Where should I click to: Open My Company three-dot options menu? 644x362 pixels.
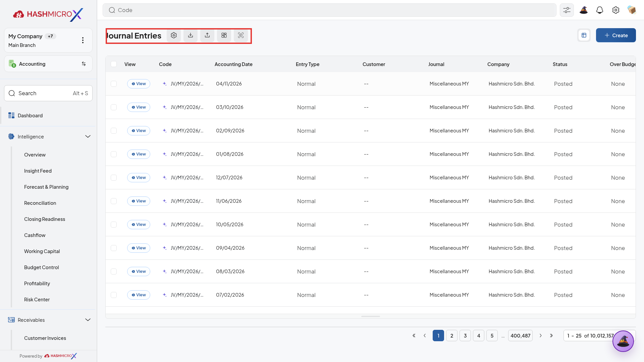pyautogui.click(x=83, y=40)
